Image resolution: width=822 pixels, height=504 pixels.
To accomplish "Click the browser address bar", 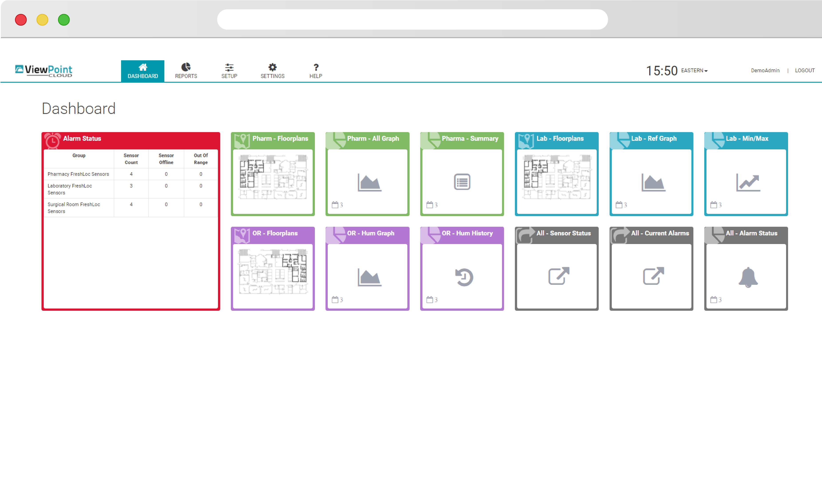I will click(412, 19).
